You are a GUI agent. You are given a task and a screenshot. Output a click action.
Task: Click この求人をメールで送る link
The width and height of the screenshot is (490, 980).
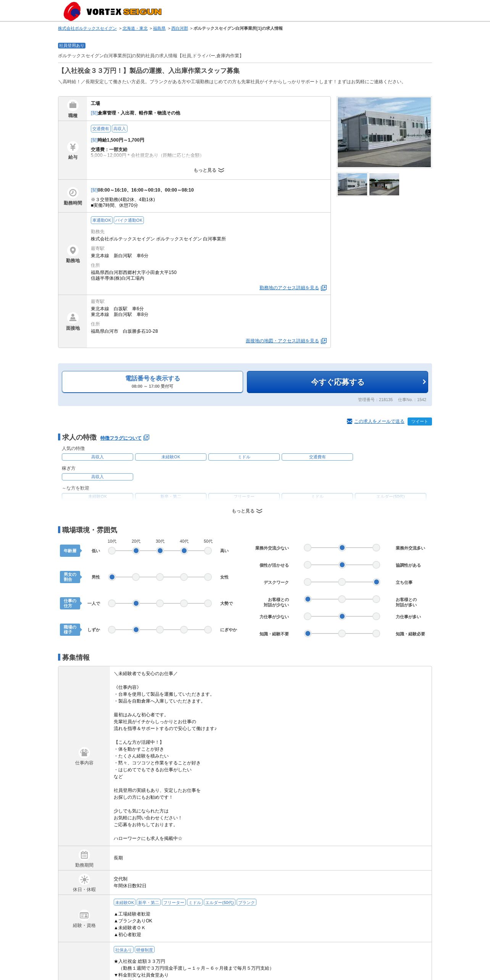coord(379,421)
